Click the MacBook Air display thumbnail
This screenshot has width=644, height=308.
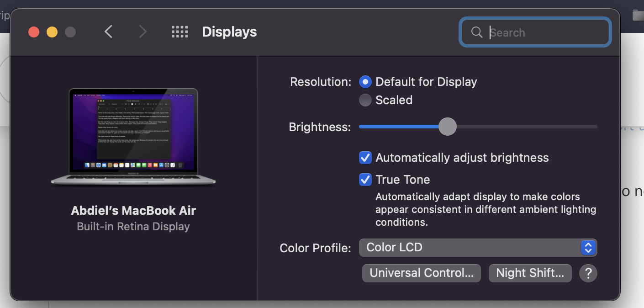coord(133,137)
